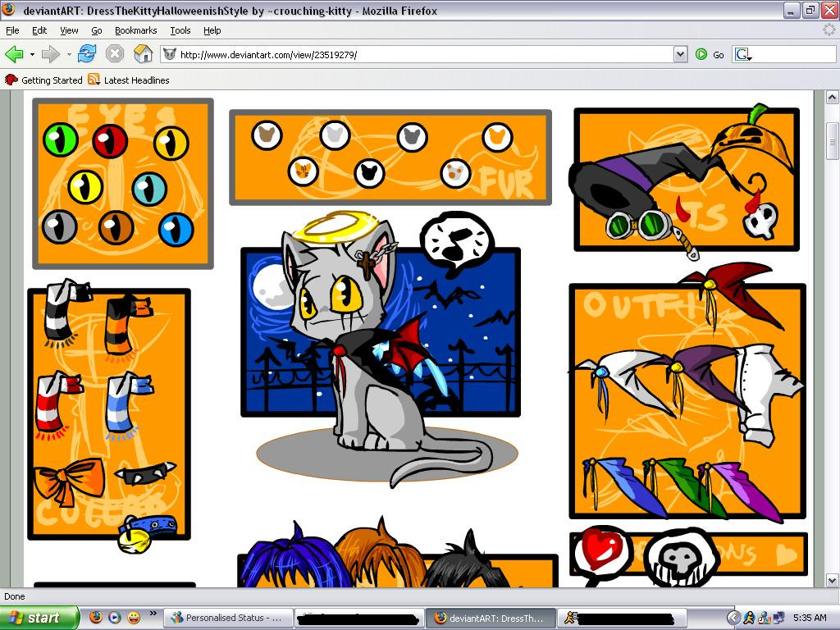Expand the quick launch overflow chevron

[x=153, y=614]
